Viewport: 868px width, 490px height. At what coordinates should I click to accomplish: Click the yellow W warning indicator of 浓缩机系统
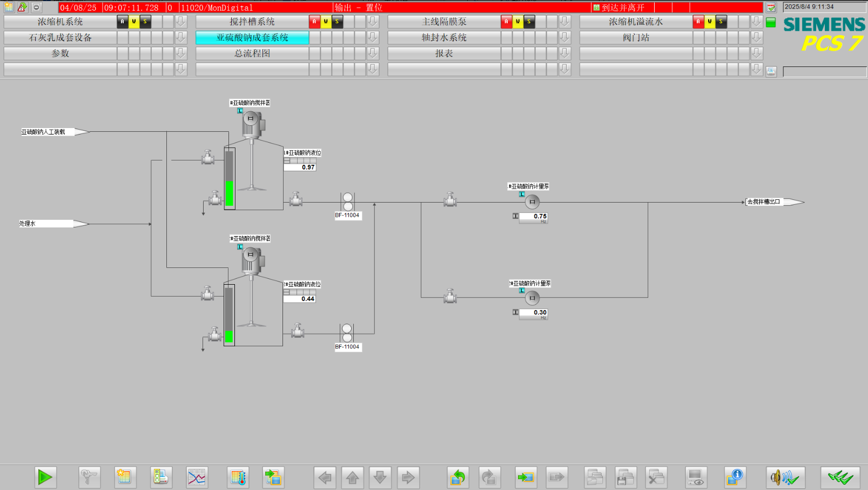coord(134,22)
